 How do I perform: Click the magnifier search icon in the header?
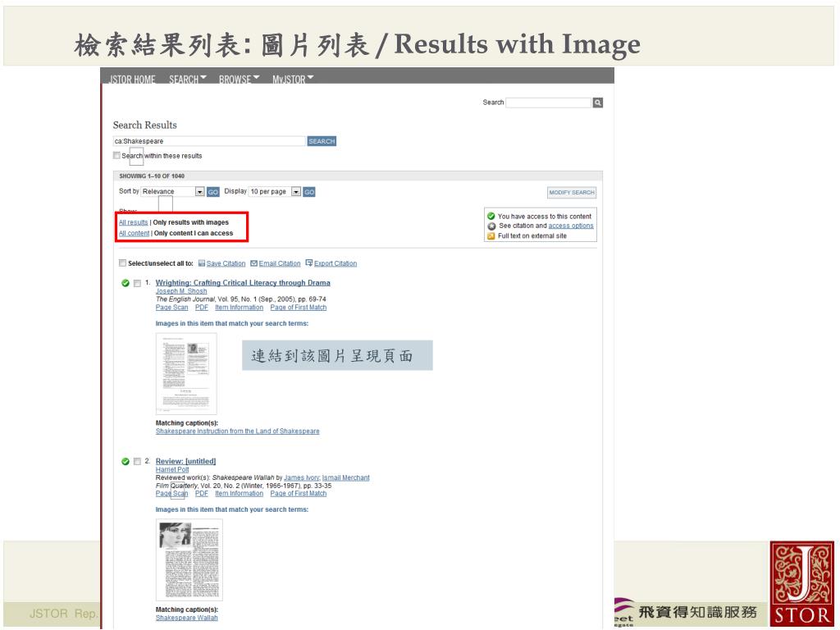pos(598,103)
